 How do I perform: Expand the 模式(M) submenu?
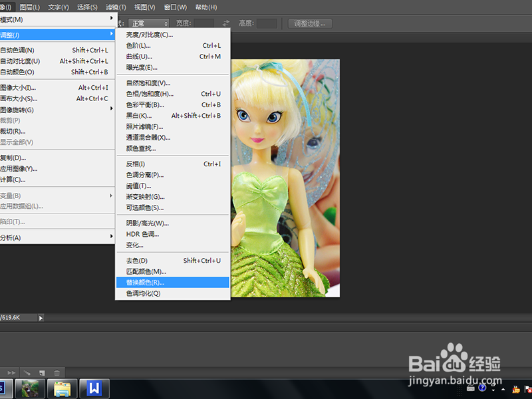coord(57,19)
